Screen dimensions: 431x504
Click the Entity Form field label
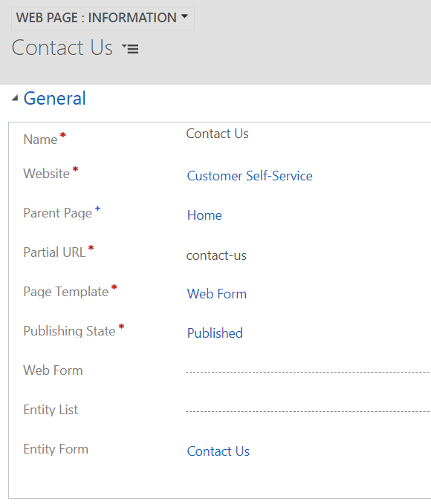[56, 449]
